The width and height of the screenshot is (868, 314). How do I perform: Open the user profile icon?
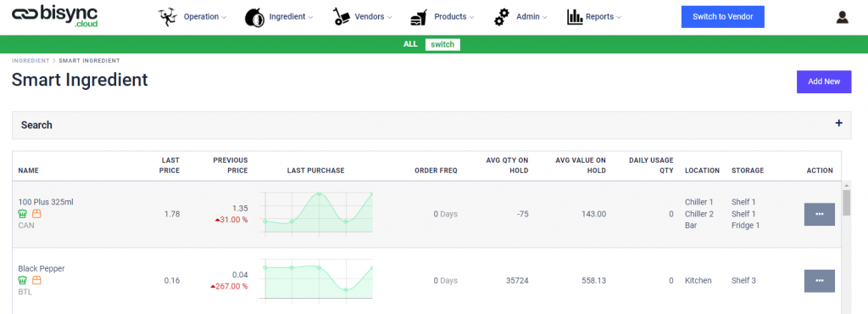(x=842, y=17)
